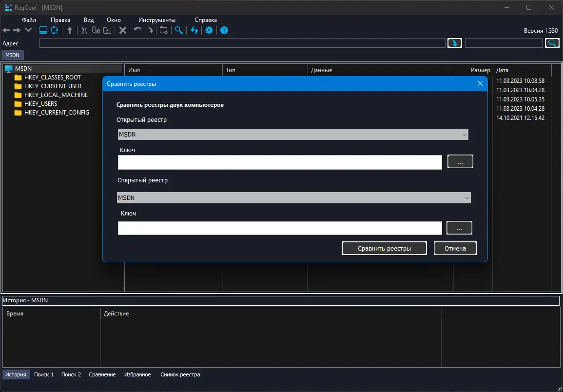
Task: Open the Инструменты menu
Action: coord(156,20)
